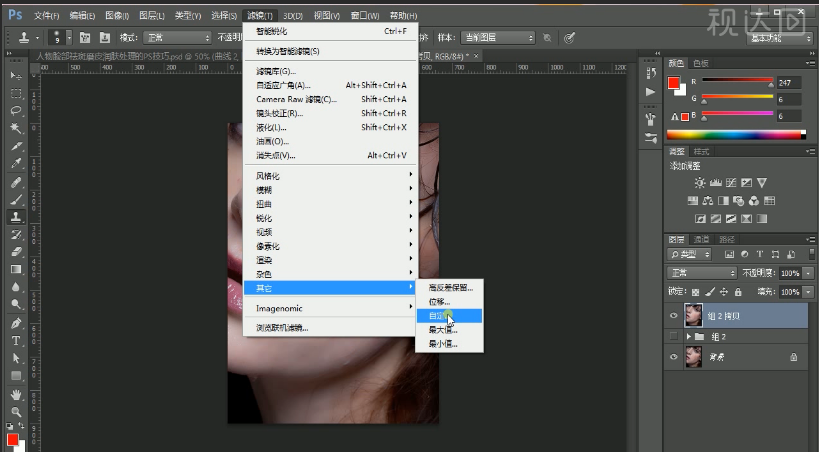Expand the 组 2 group folder
This screenshot has width=819, height=452.
pos(688,337)
